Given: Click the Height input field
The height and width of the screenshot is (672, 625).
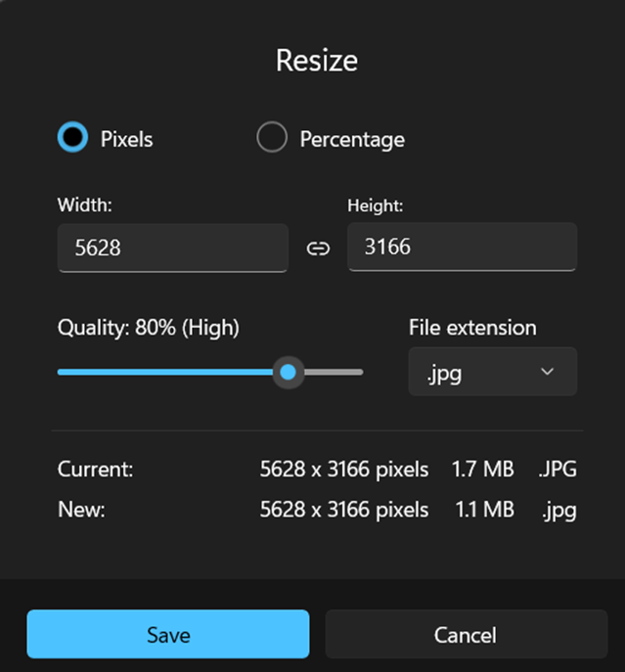Looking at the screenshot, I should coord(462,246).
